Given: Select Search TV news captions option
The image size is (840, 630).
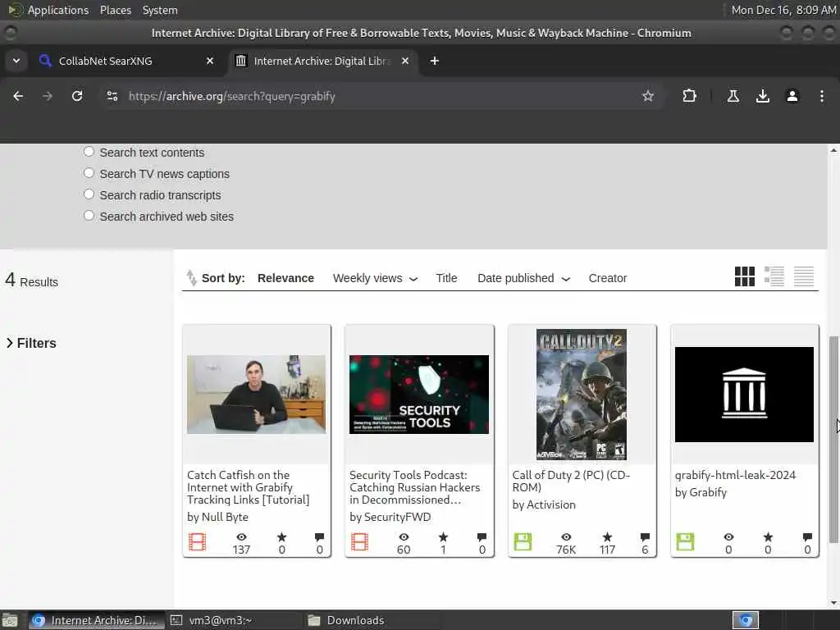Looking at the screenshot, I should point(89,173).
